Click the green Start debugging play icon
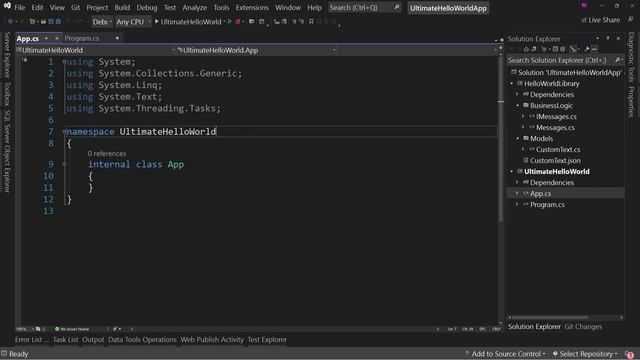This screenshot has height=360, width=640. (x=156, y=21)
